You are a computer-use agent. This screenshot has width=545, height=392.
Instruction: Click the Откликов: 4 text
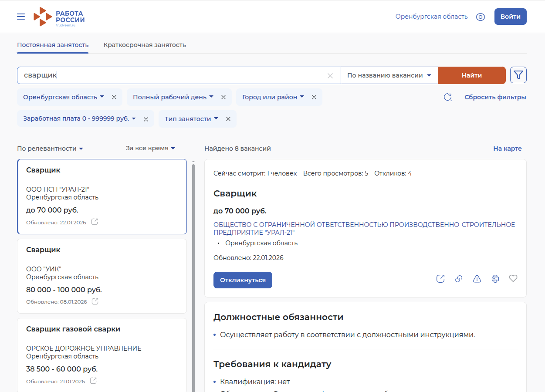pyautogui.click(x=393, y=173)
